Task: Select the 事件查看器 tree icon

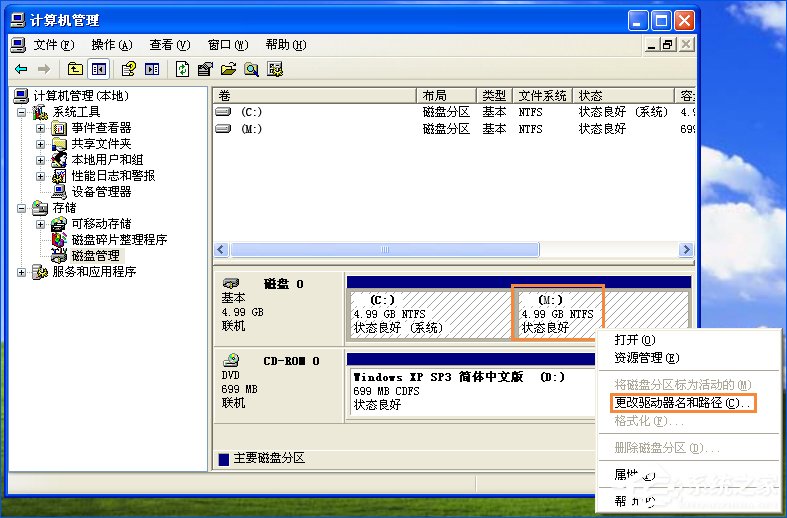Action: pos(59,128)
